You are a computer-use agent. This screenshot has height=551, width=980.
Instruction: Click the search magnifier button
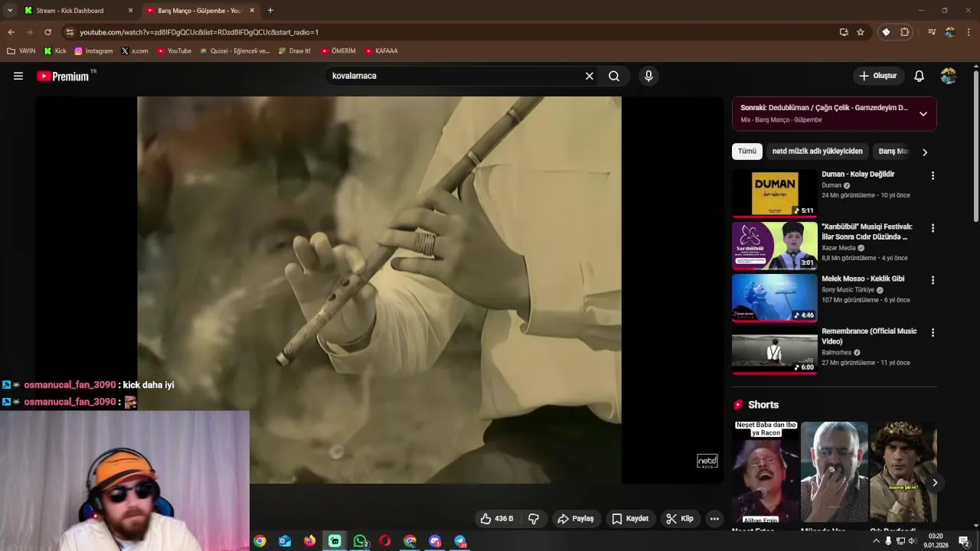coord(614,76)
